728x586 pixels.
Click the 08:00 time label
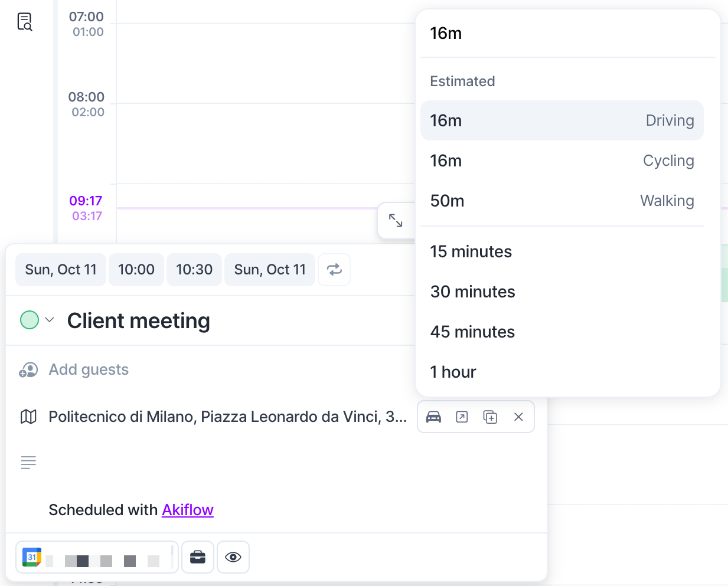click(x=86, y=97)
